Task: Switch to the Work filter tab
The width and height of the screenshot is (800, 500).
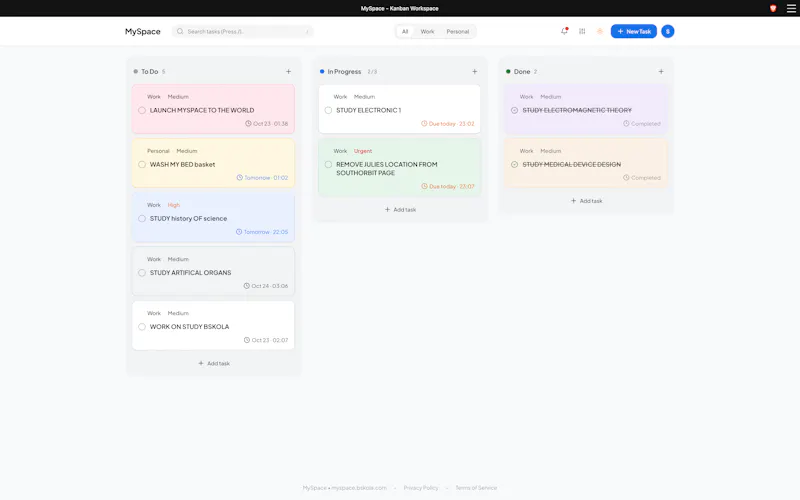Action: pyautogui.click(x=427, y=31)
